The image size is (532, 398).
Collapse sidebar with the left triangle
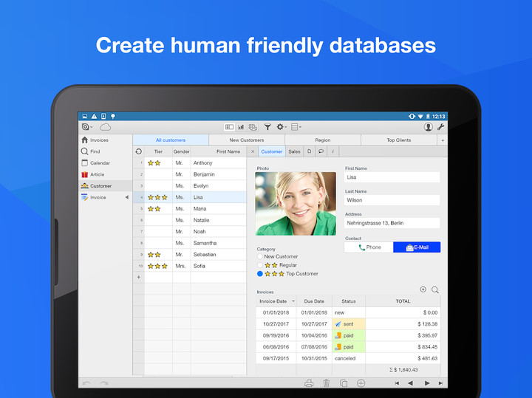tap(127, 197)
